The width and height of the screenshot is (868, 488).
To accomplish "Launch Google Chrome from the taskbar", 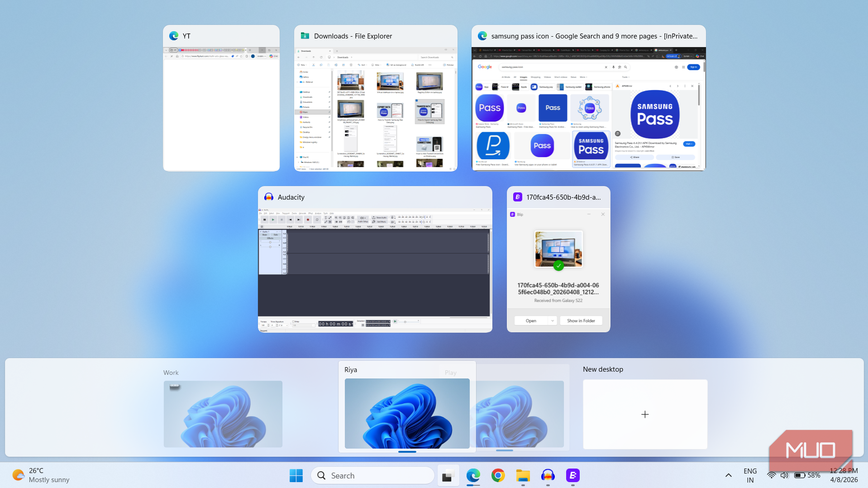I will point(498,475).
